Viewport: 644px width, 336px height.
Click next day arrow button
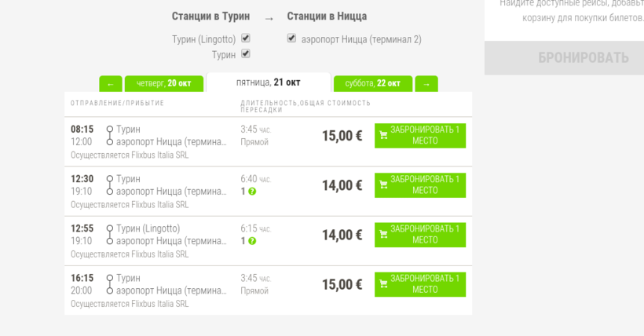[426, 83]
